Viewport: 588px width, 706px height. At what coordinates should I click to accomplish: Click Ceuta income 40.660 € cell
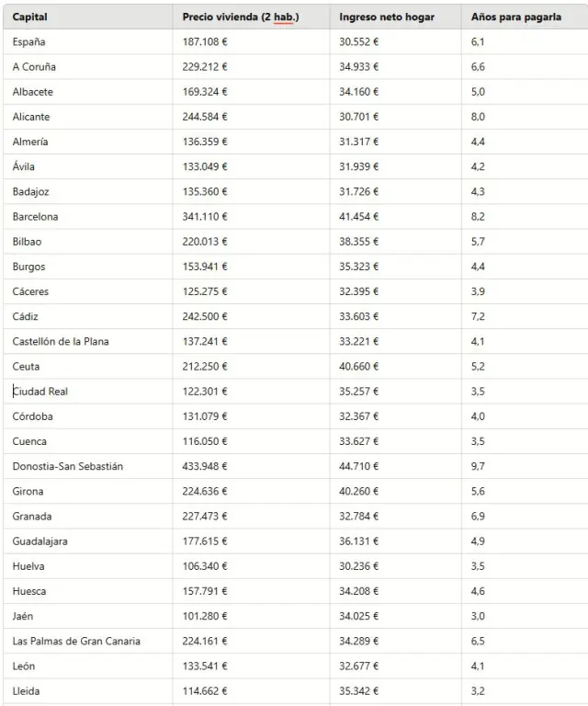358,367
